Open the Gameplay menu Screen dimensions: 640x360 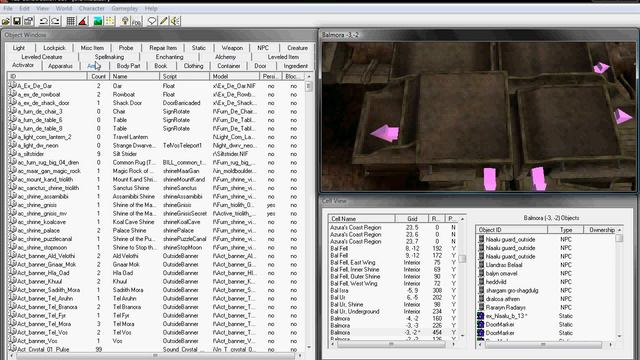point(124,8)
